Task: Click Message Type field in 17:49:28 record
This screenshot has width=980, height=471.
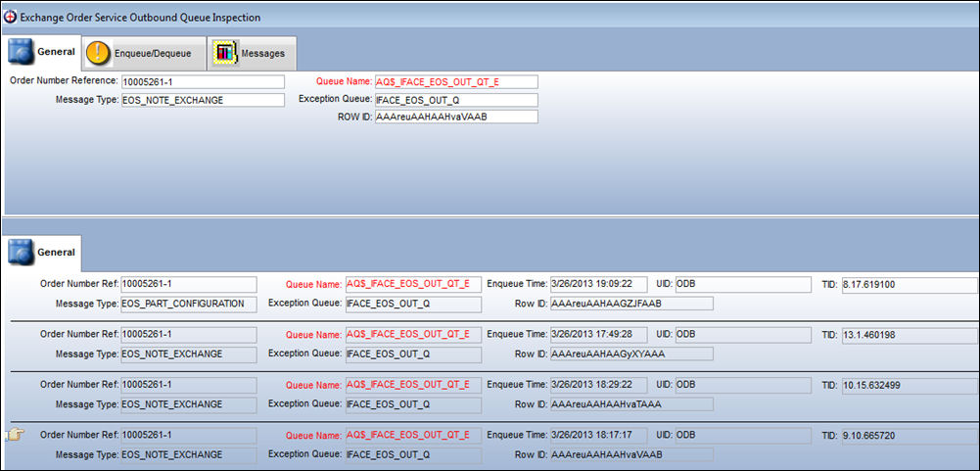Action: [x=188, y=354]
